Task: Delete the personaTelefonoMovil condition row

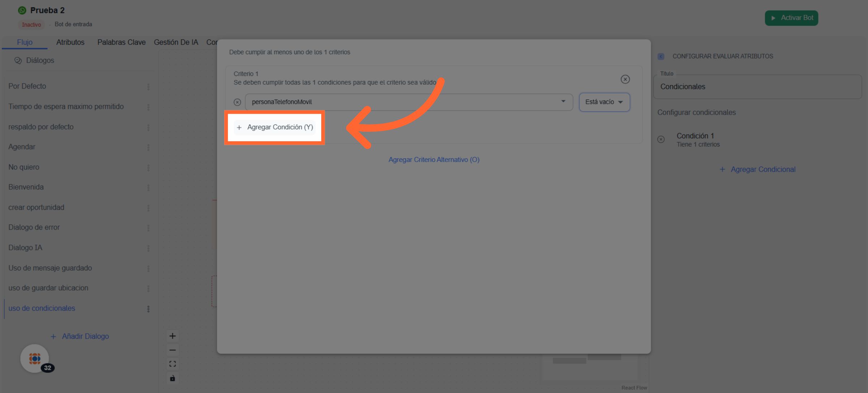Action: (x=237, y=102)
